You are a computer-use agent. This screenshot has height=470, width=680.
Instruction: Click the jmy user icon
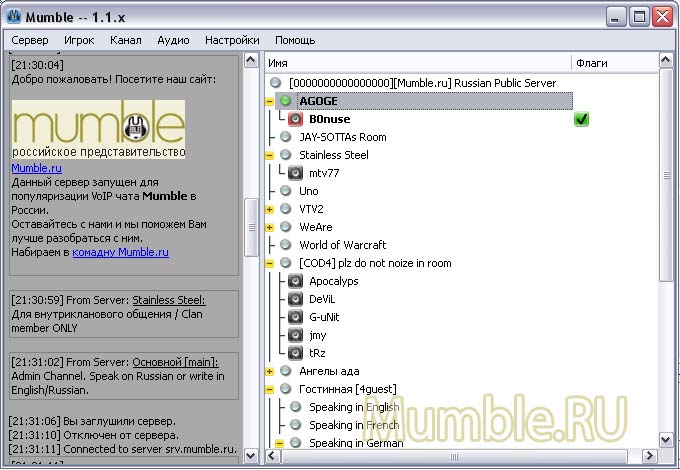(296, 335)
